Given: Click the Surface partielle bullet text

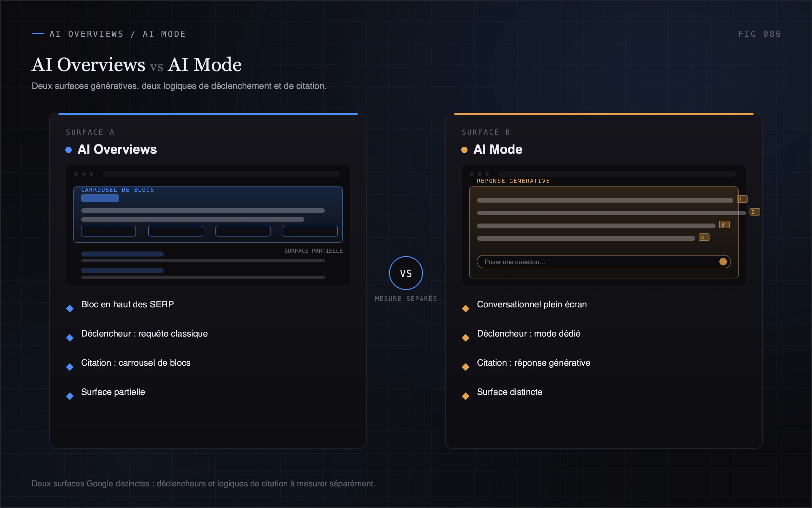Looking at the screenshot, I should click(113, 392).
